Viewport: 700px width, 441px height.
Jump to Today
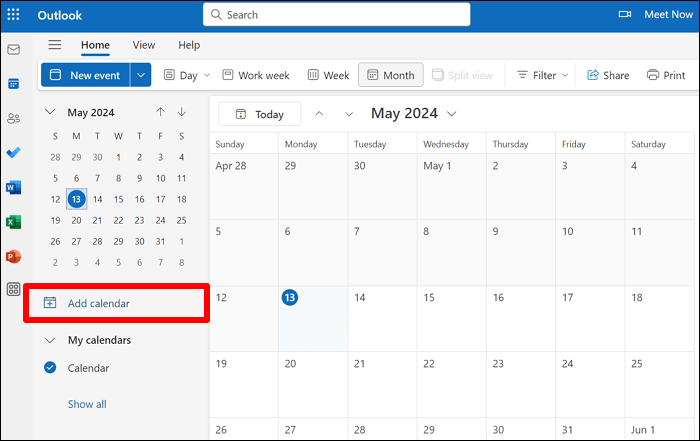pos(259,114)
